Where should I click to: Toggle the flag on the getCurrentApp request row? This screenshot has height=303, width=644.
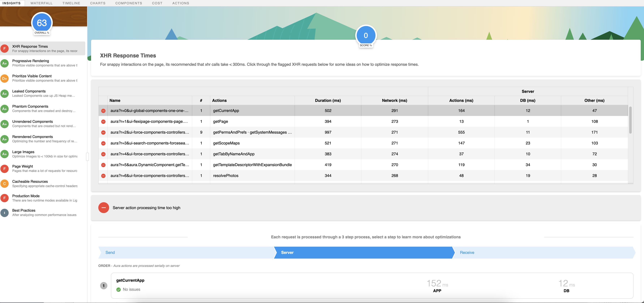(x=104, y=111)
